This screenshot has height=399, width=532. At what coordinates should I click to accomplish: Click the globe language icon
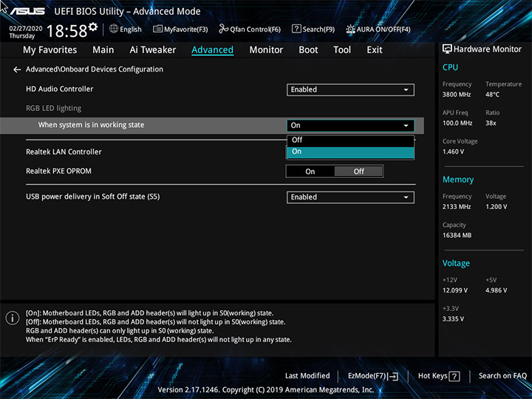click(114, 29)
